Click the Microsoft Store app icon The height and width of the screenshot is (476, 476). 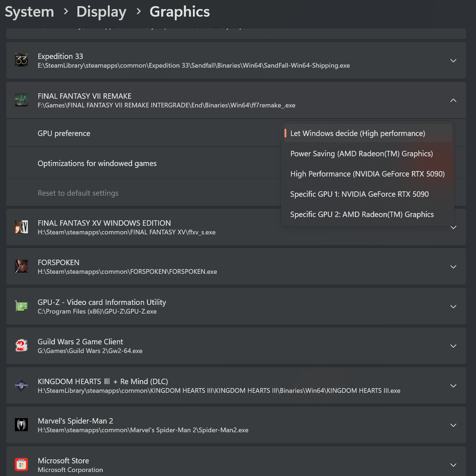click(x=21, y=464)
